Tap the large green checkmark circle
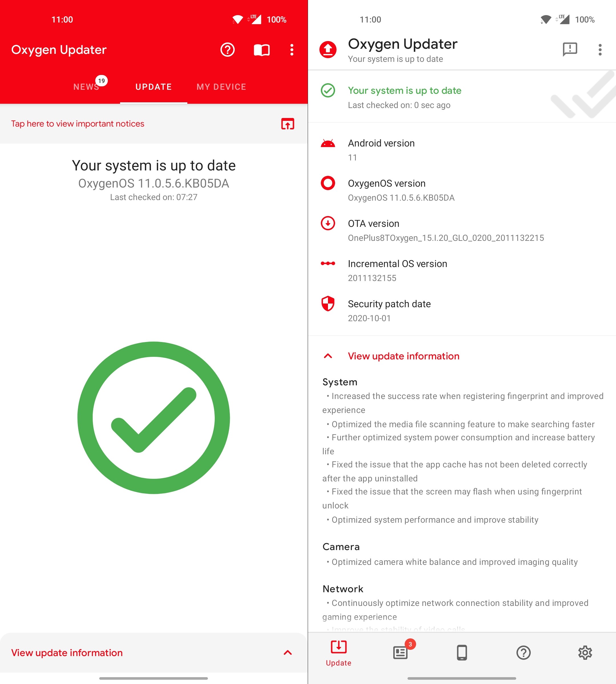This screenshot has height=684, width=616. pos(154,418)
